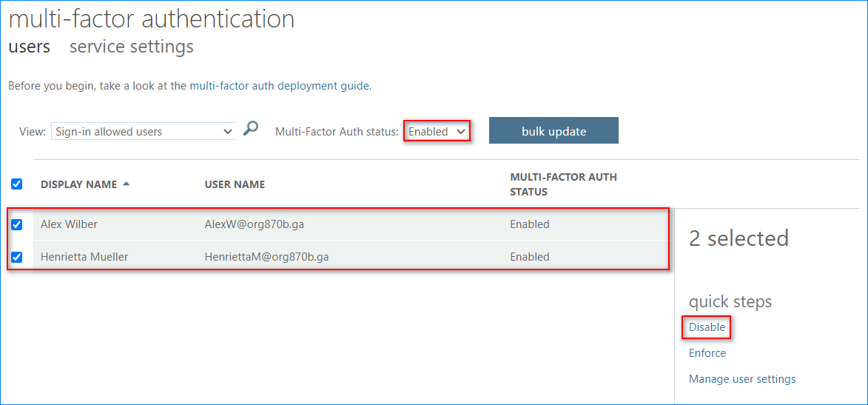Open the Multi-Factor Auth status dropdown
Image resolution: width=868 pixels, height=405 pixels.
point(437,132)
